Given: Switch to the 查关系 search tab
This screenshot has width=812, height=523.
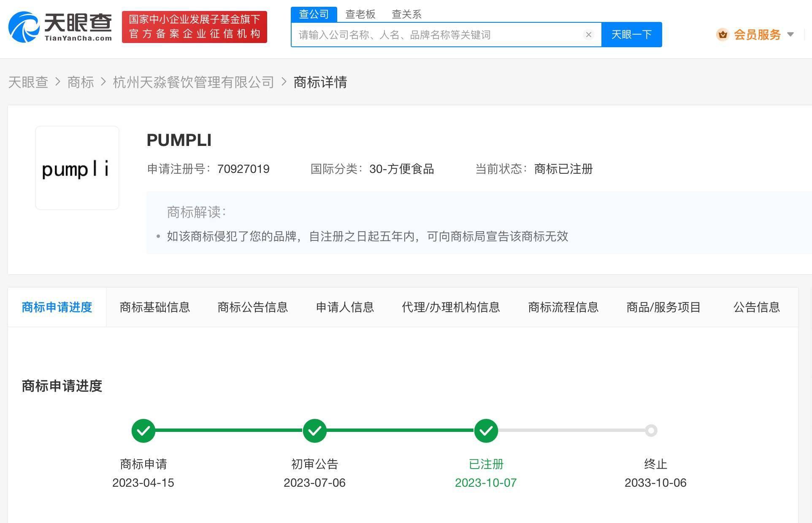Looking at the screenshot, I should 406,14.
